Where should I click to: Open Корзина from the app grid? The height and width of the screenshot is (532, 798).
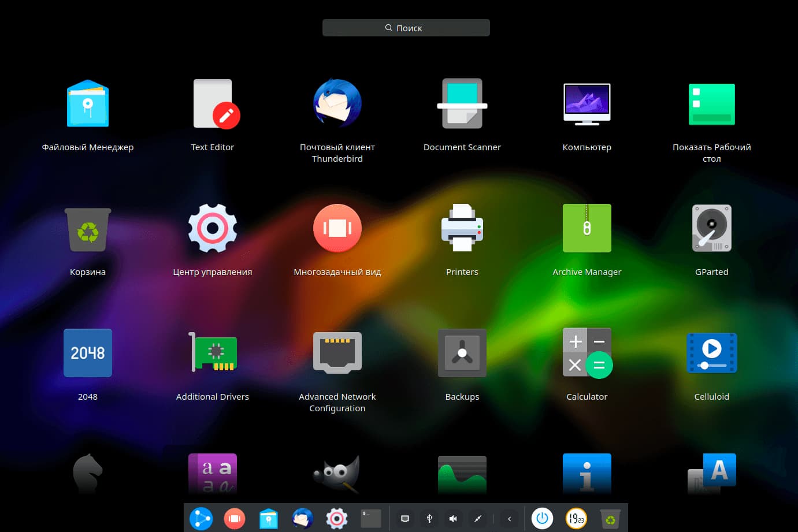pyautogui.click(x=88, y=229)
